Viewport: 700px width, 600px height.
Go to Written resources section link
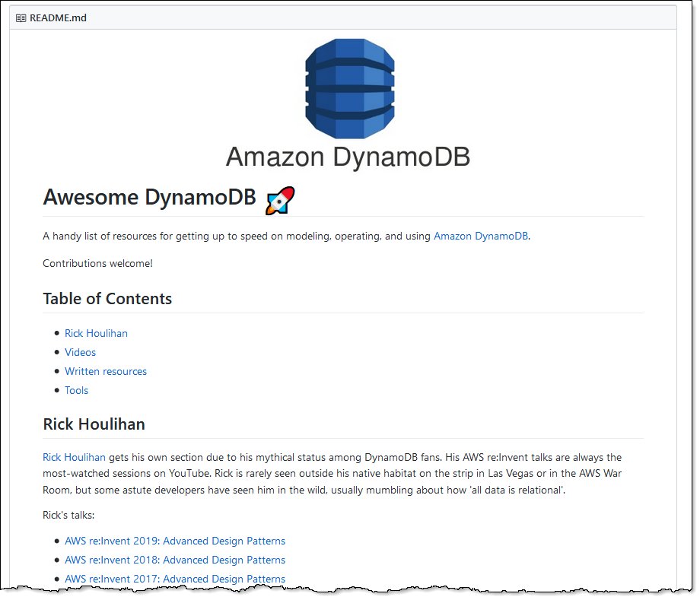(x=106, y=371)
